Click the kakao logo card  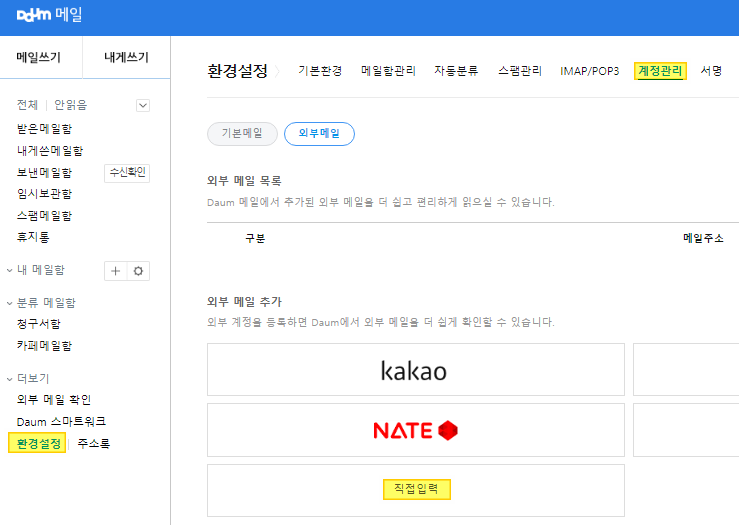click(416, 369)
